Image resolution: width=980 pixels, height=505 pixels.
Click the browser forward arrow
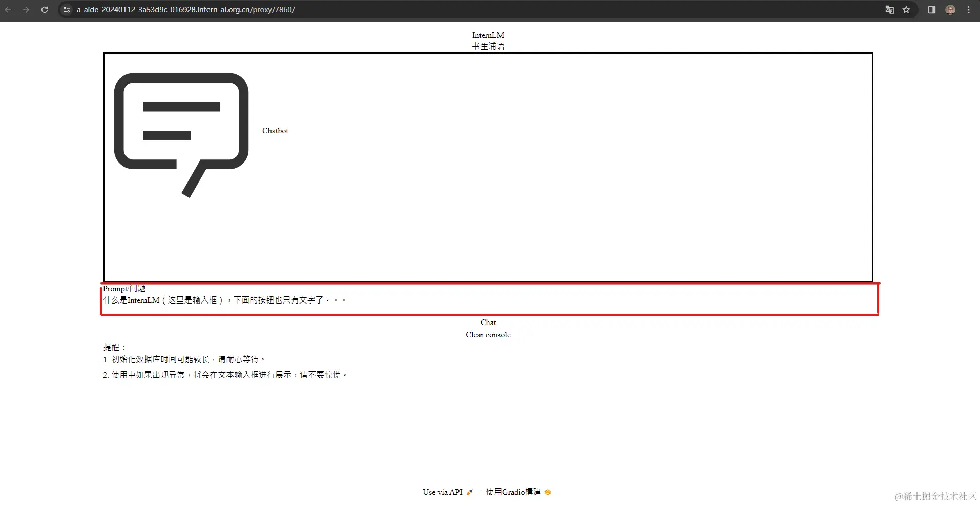coord(26,10)
